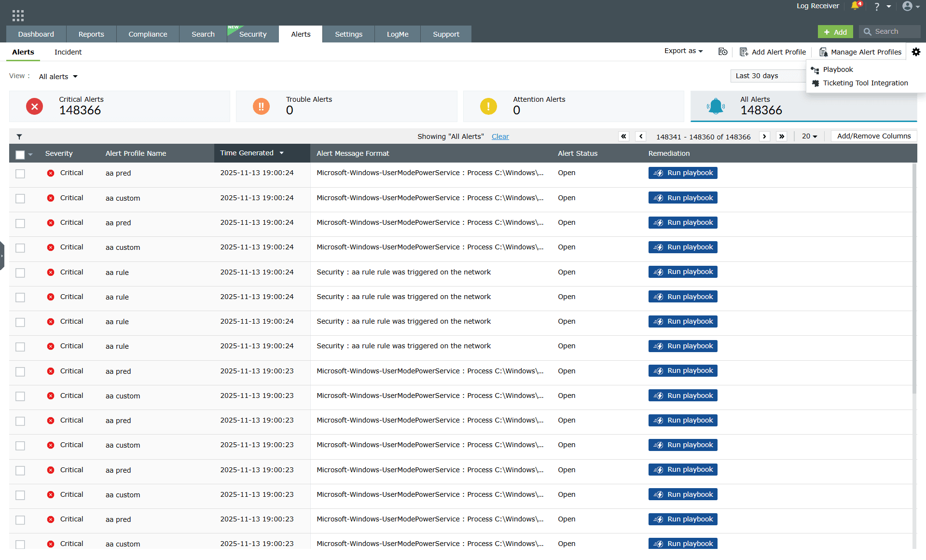Open the help question mark icon

coord(877,6)
